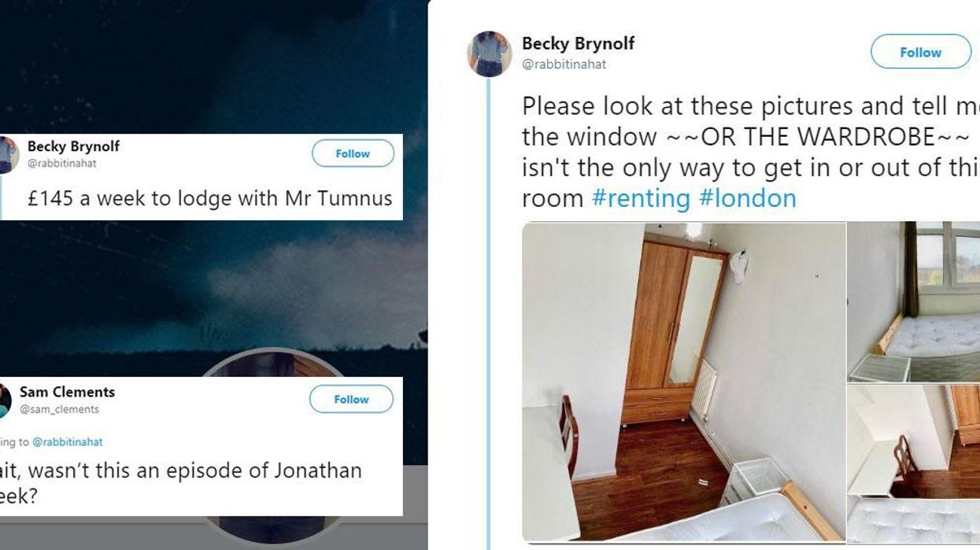Follow Becky Brynolf from the main tweet
980x550 pixels.
point(920,52)
